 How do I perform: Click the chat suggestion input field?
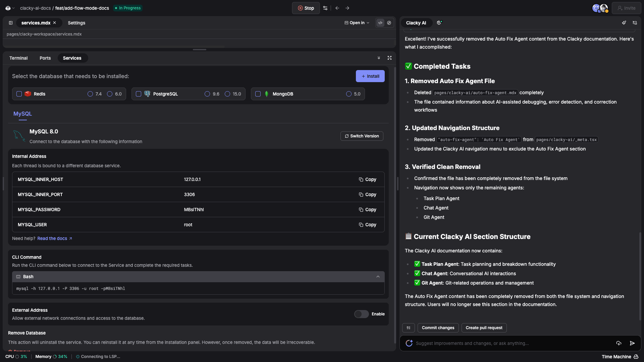pyautogui.click(x=513, y=343)
